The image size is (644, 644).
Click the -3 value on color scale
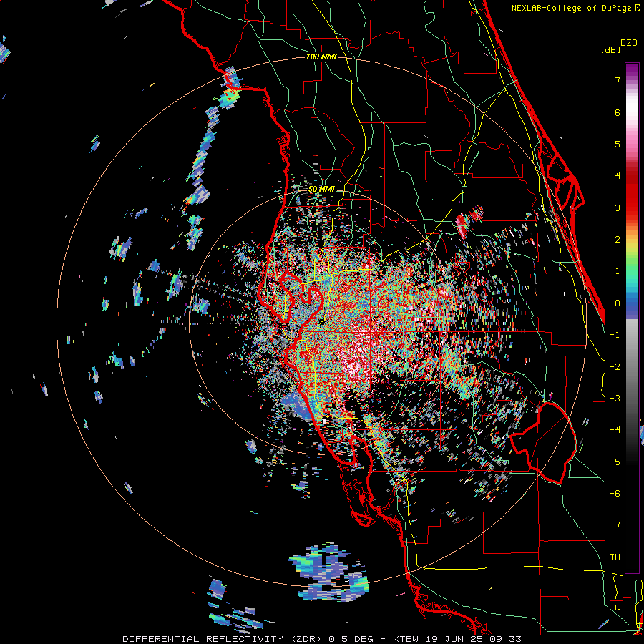click(615, 399)
